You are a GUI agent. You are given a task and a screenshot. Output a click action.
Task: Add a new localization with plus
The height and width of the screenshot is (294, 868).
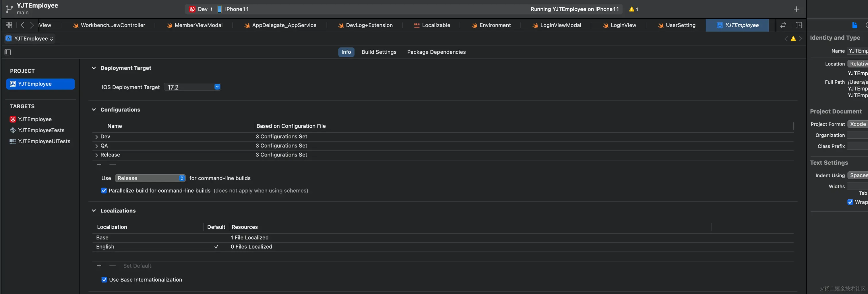99,266
